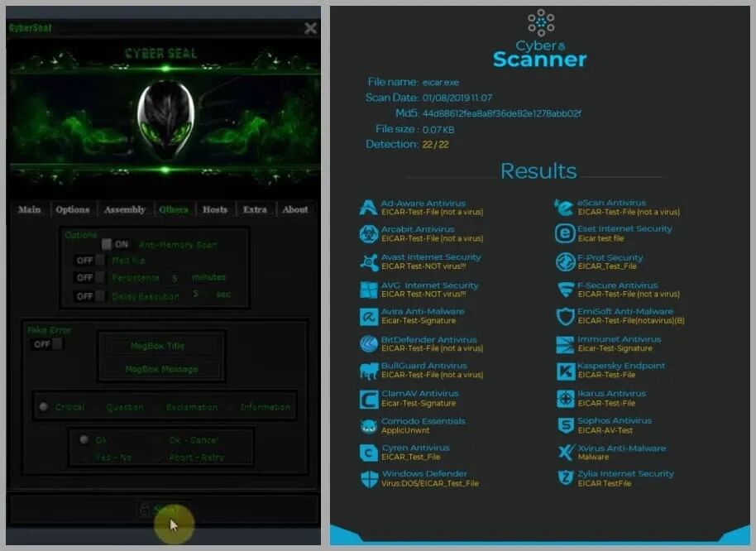
Task: Click the Arcabit Antivirus biohazard icon
Action: coord(368,234)
